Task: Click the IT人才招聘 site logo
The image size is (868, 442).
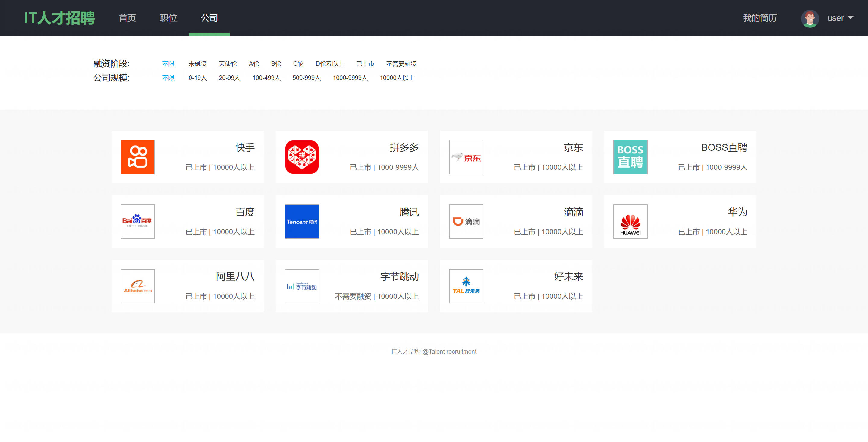Action: (59, 18)
